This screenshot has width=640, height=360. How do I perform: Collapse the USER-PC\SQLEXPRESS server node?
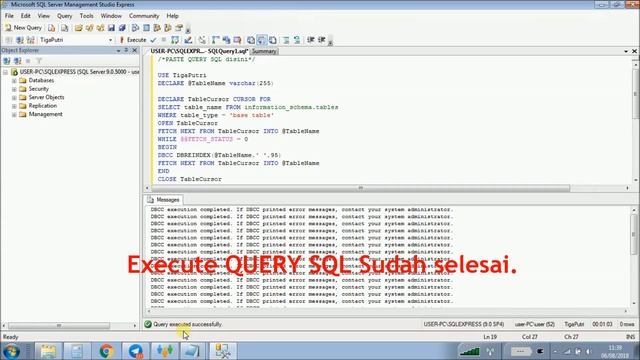(5, 72)
